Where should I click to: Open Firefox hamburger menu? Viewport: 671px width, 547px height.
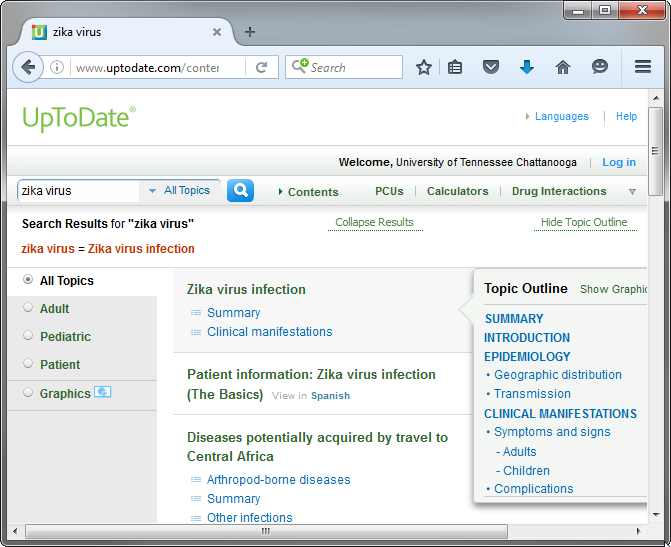pyautogui.click(x=643, y=66)
